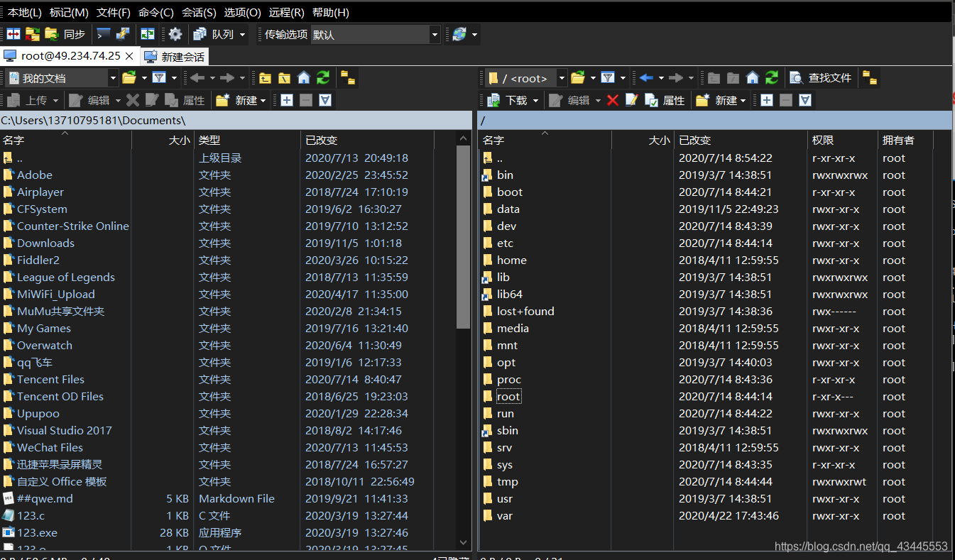The image size is (955, 560).
Task: Open the 文件(F) menu
Action: click(114, 13)
